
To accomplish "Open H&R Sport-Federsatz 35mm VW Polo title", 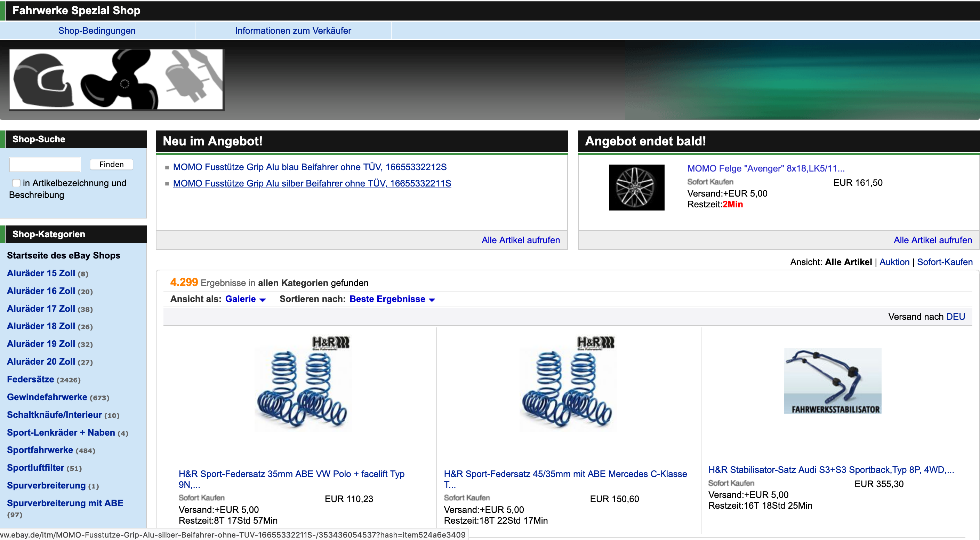I will pyautogui.click(x=291, y=479).
